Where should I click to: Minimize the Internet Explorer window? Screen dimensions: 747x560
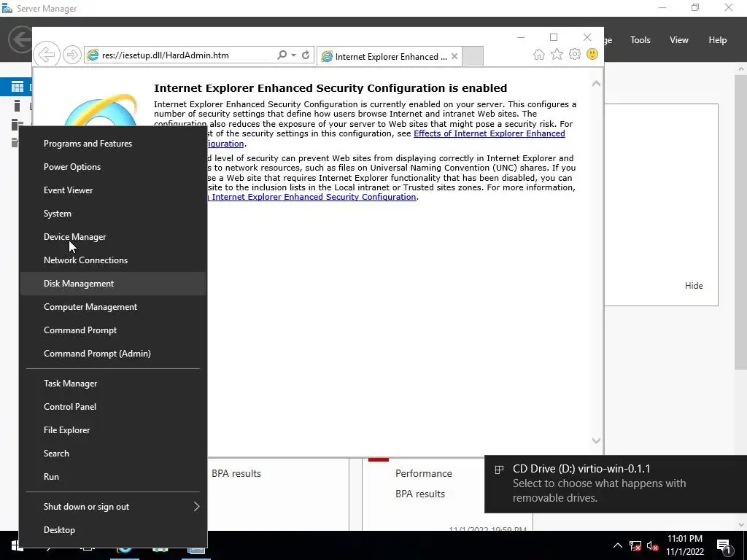521,37
